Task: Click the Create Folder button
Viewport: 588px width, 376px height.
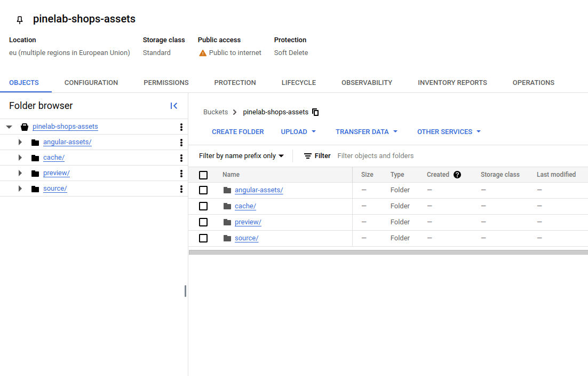Action: click(x=238, y=132)
